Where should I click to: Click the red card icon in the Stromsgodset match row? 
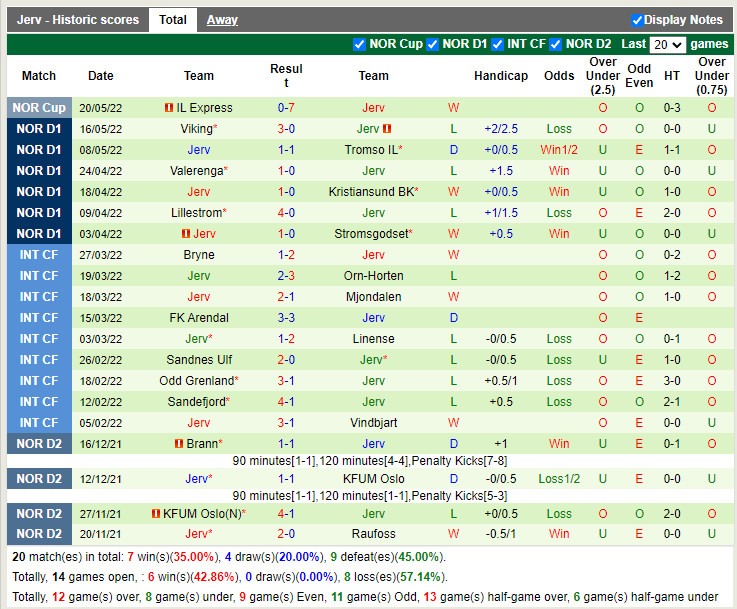click(185, 234)
